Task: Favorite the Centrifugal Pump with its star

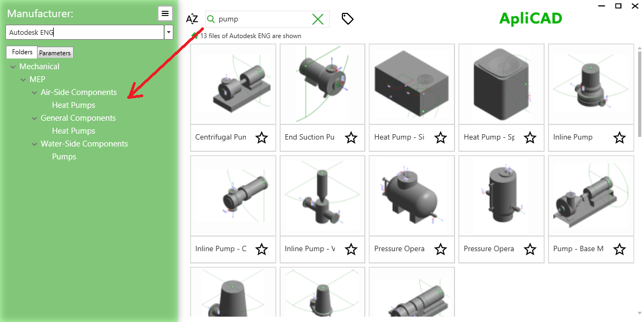Action: point(261,138)
